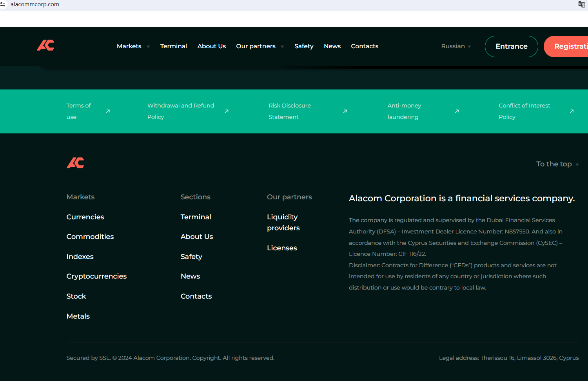This screenshot has height=381, width=588.
Task: Expand the Our partners dropdown in the header
Action: click(282, 47)
